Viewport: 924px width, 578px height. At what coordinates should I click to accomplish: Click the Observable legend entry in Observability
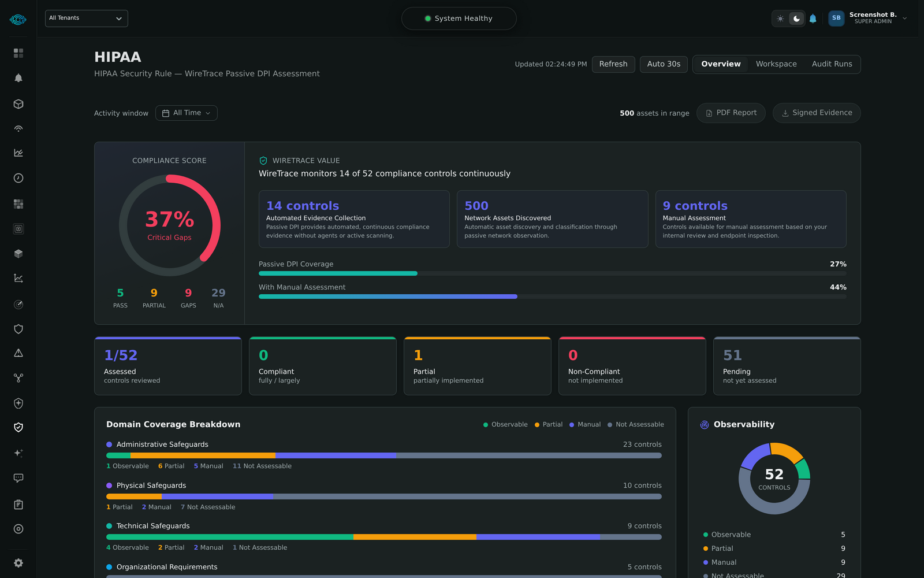(774, 535)
